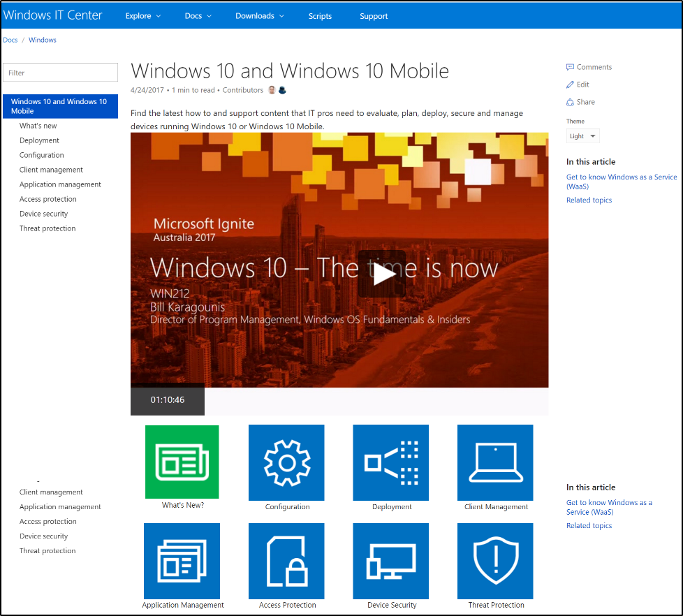
Task: Click Application Management tile caption
Action: 183,605
